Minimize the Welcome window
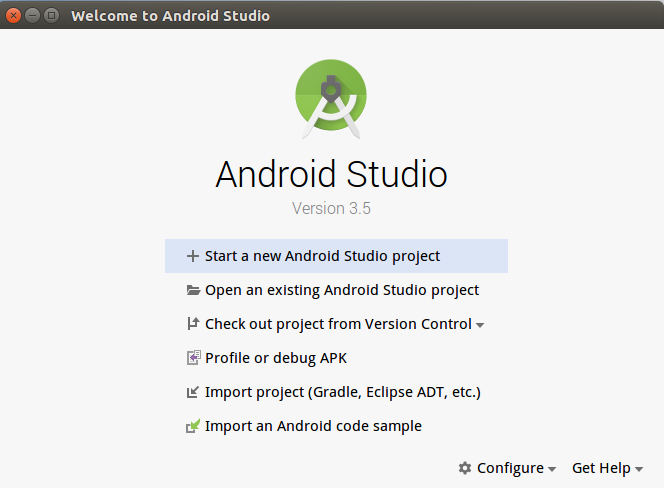664x488 pixels. click(32, 16)
